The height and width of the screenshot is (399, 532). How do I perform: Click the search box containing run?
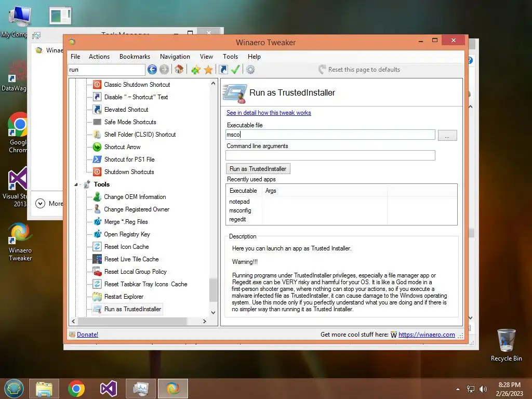click(107, 70)
